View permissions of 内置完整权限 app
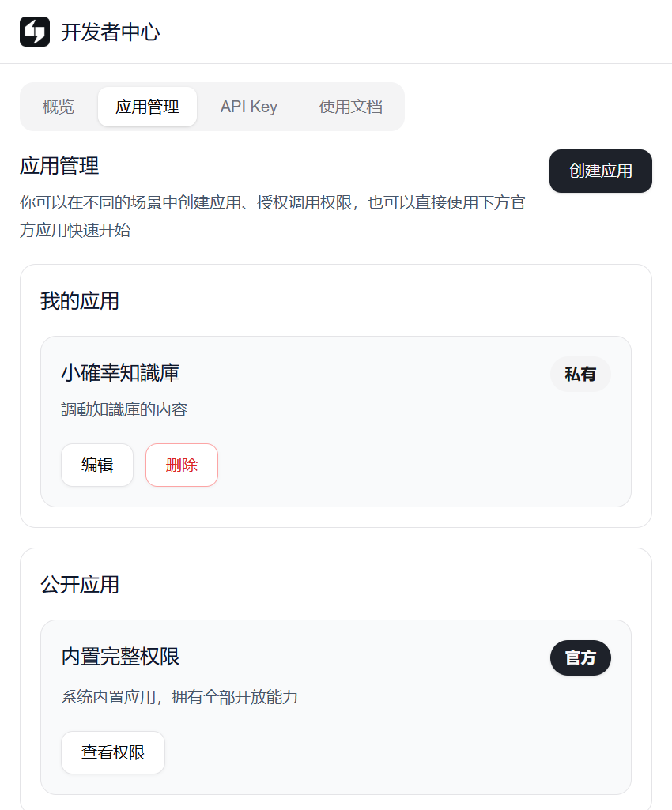The image size is (672, 810). point(112,752)
